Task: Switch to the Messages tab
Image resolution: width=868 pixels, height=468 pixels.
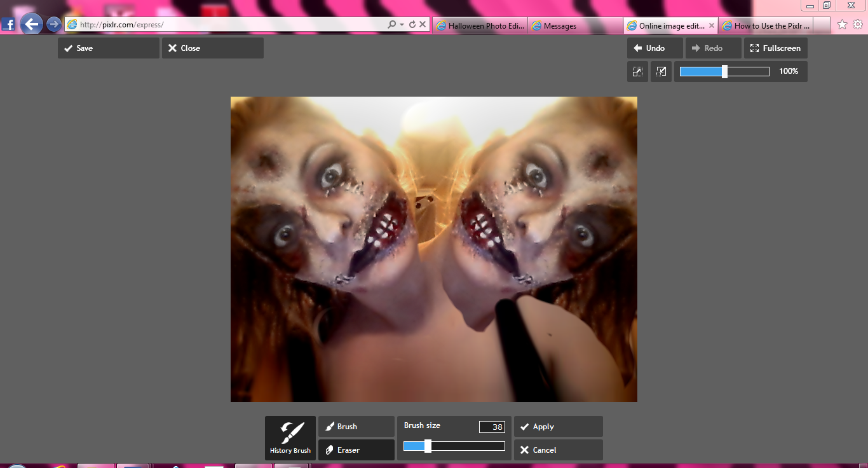Action: coord(575,25)
